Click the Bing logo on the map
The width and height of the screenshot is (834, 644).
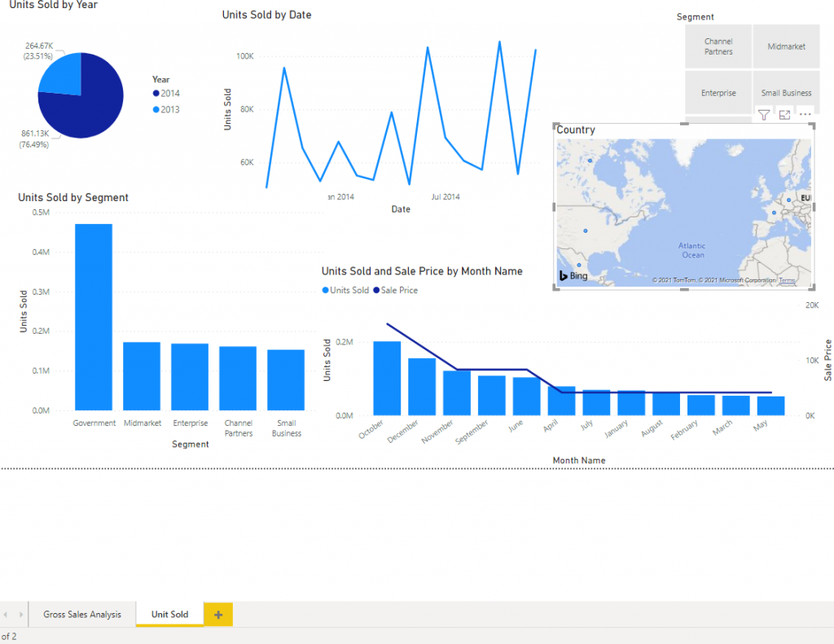point(573,276)
